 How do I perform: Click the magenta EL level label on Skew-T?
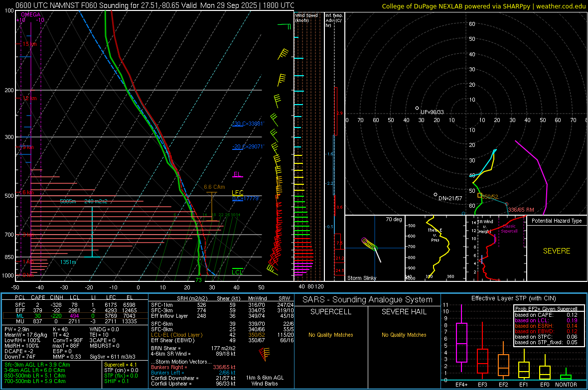(237, 174)
